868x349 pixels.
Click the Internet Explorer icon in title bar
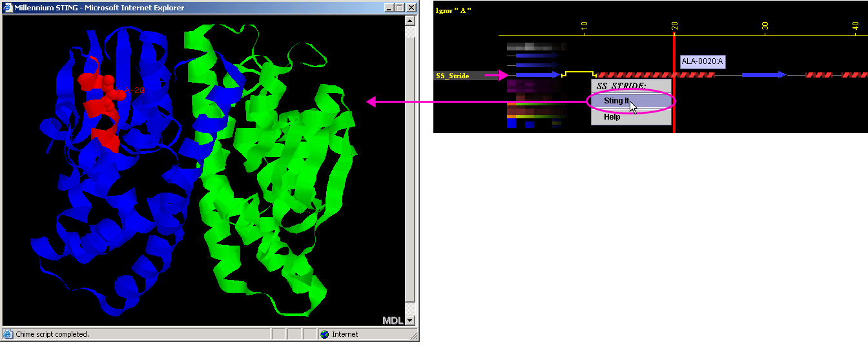8,8
